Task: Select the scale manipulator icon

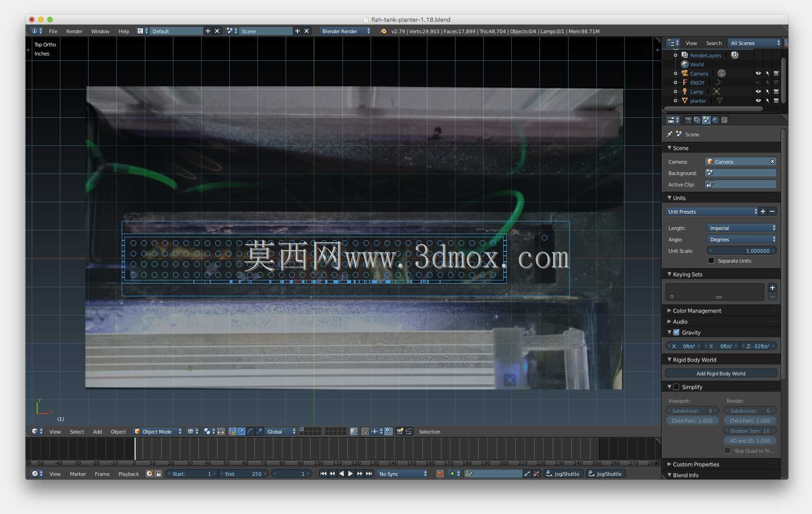Action: pos(259,431)
